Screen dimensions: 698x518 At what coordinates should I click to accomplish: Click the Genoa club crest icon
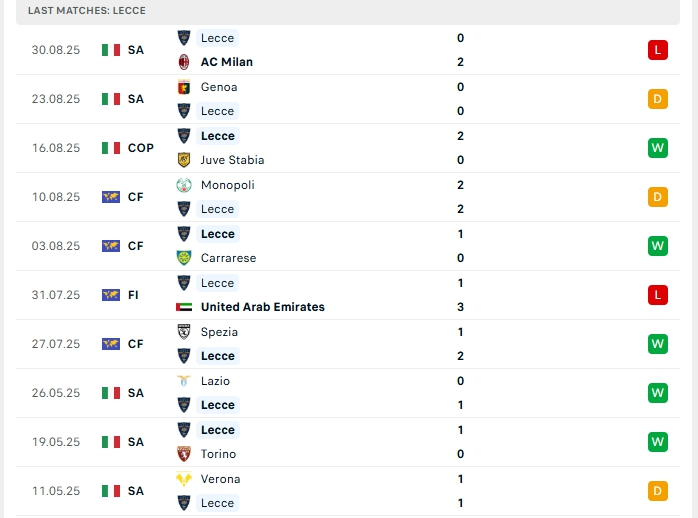coord(184,87)
